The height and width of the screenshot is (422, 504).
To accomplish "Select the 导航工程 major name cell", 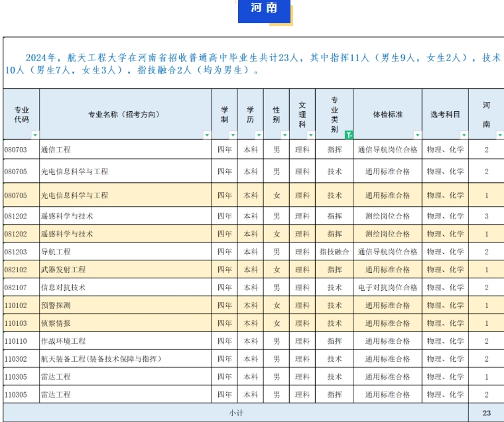I will coord(56,252).
